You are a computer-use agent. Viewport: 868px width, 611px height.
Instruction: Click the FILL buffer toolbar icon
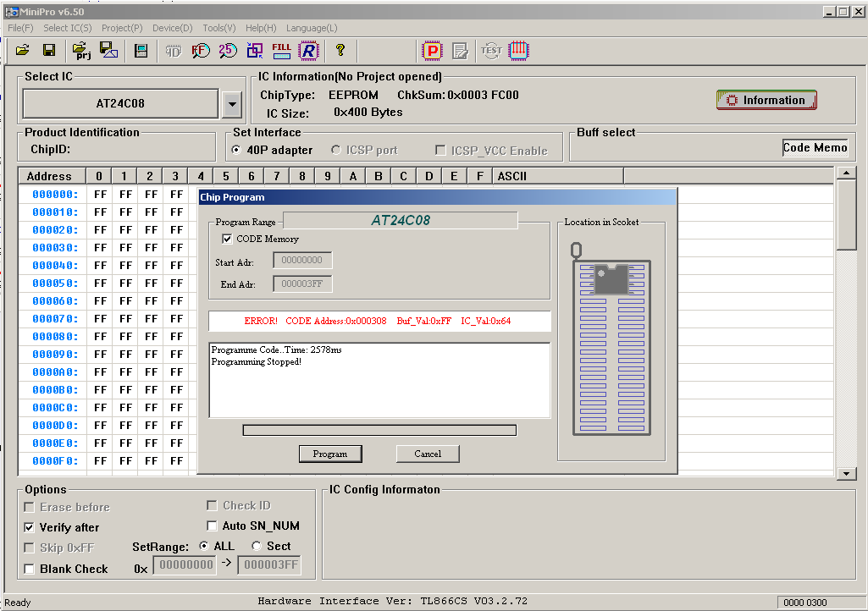coord(281,51)
